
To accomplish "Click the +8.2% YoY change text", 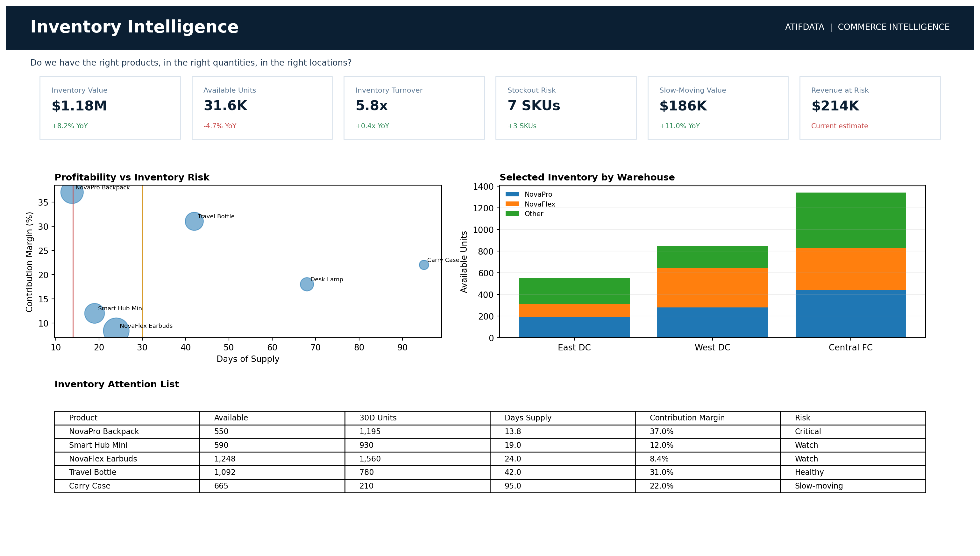I will pos(69,126).
